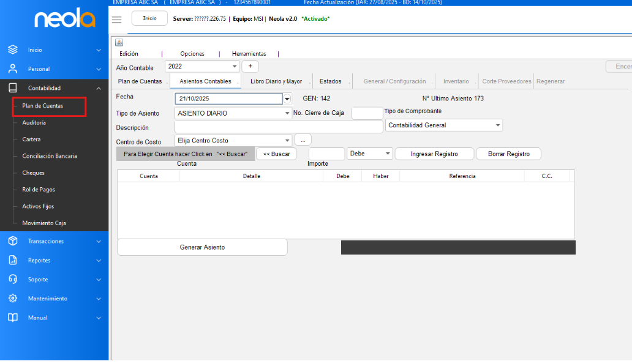The width and height of the screenshot is (632, 364).
Task: Open the Fecha date picker arrow
Action: click(287, 98)
